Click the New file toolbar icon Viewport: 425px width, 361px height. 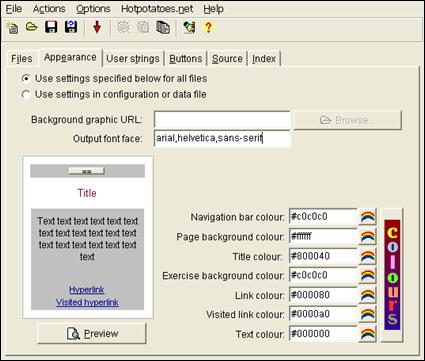point(13,27)
